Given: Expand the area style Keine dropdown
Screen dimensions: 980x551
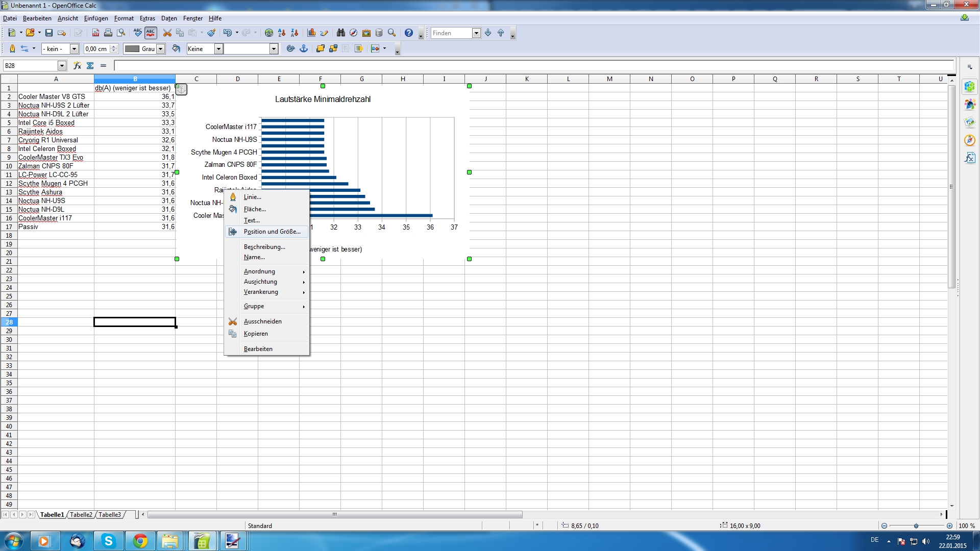Looking at the screenshot, I should coord(218,49).
